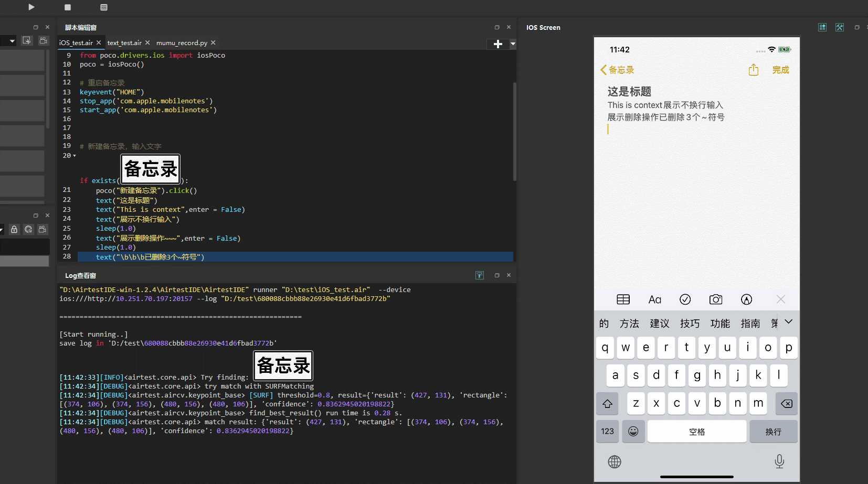
Task: Tap the 空格 space bar
Action: pos(697,431)
